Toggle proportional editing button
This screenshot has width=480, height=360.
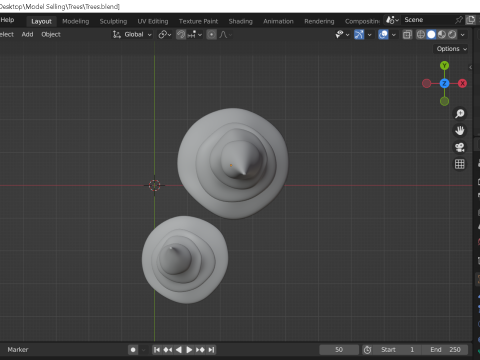click(x=211, y=34)
